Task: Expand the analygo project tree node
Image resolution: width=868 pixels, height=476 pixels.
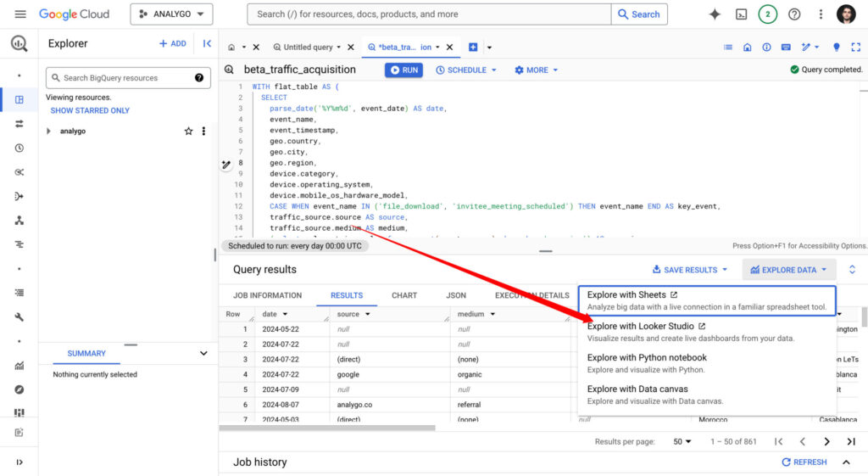Action: coord(49,132)
